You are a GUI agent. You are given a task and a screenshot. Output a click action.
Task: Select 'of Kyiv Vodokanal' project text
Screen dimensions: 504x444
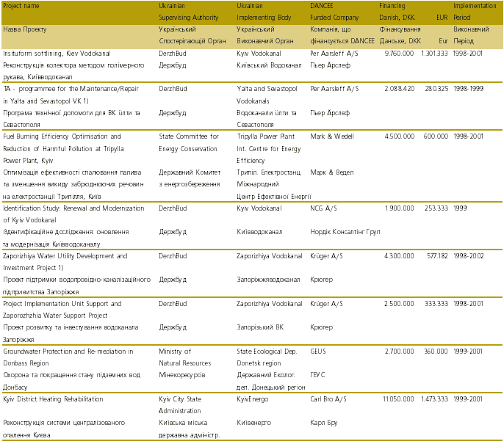coord(29,220)
